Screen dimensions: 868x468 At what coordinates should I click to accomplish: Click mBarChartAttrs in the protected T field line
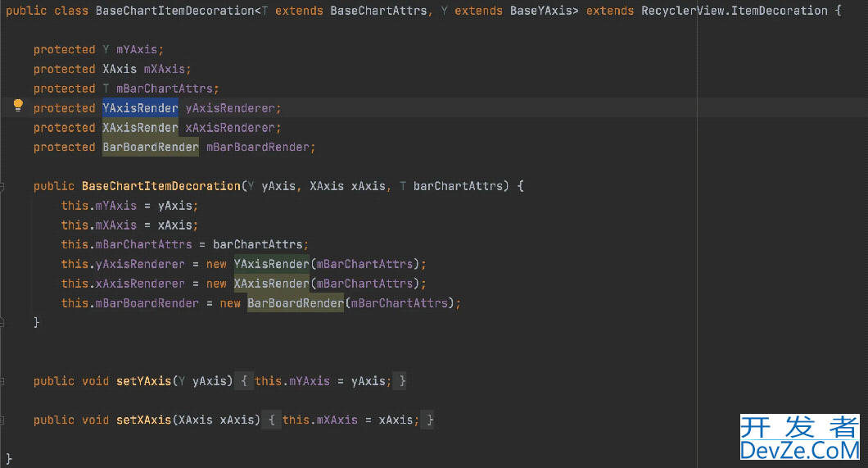pos(165,89)
